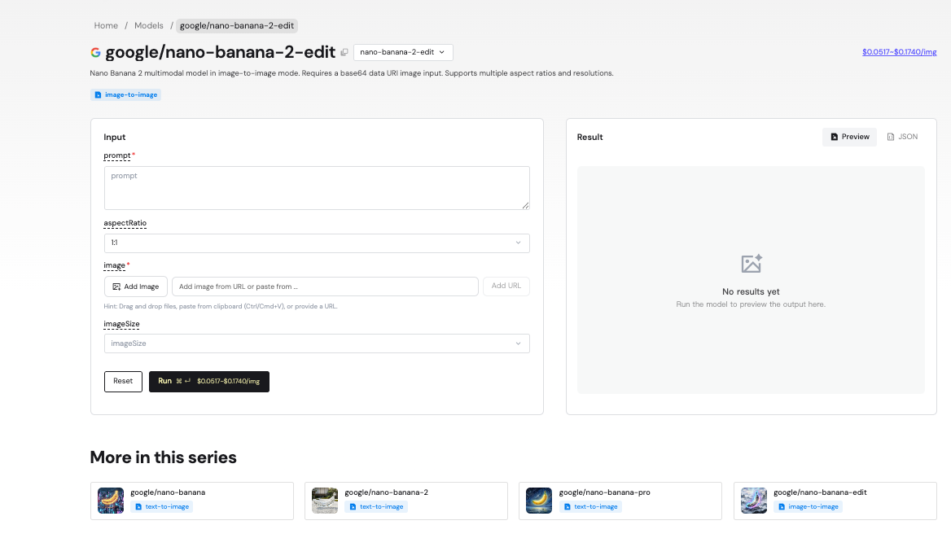Go to Home breadcrumb
The image size is (951, 560).
coord(106,25)
